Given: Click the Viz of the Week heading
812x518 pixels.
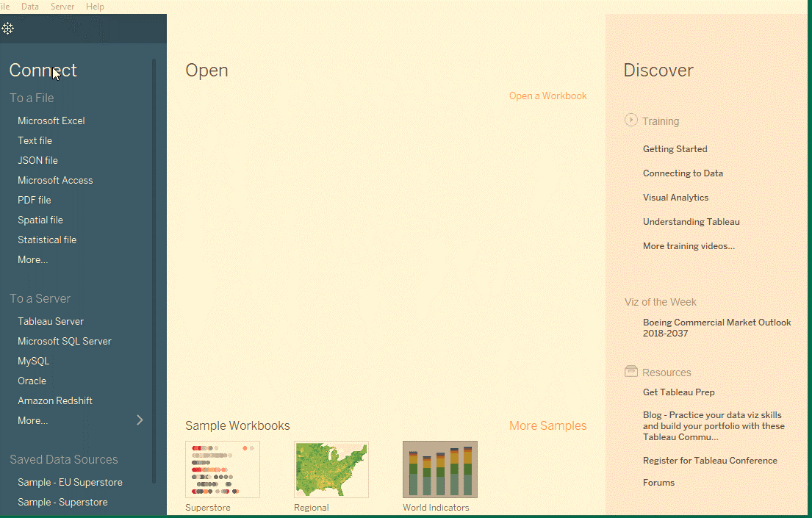Looking at the screenshot, I should coord(661,302).
